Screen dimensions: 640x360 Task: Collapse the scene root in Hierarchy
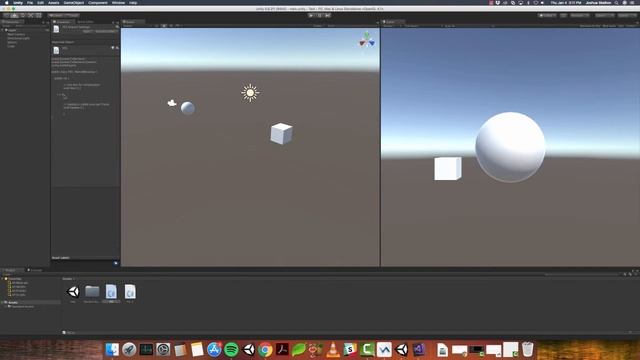[x=3, y=30]
